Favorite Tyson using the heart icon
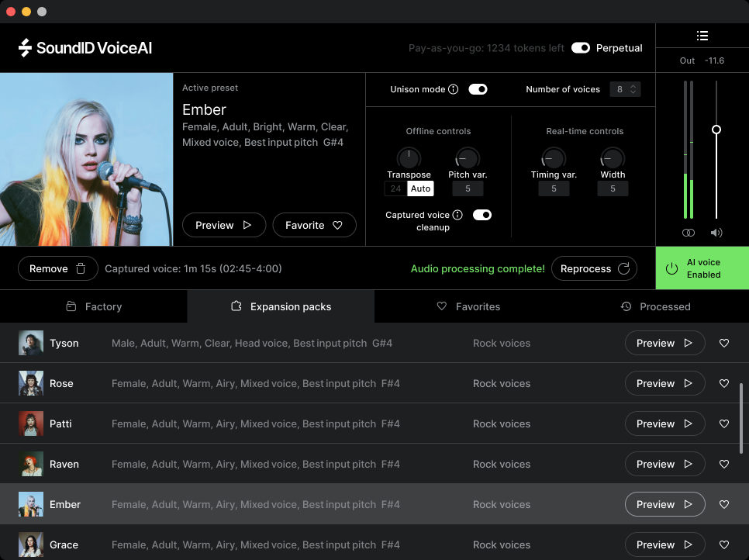The image size is (749, 560). click(x=723, y=343)
